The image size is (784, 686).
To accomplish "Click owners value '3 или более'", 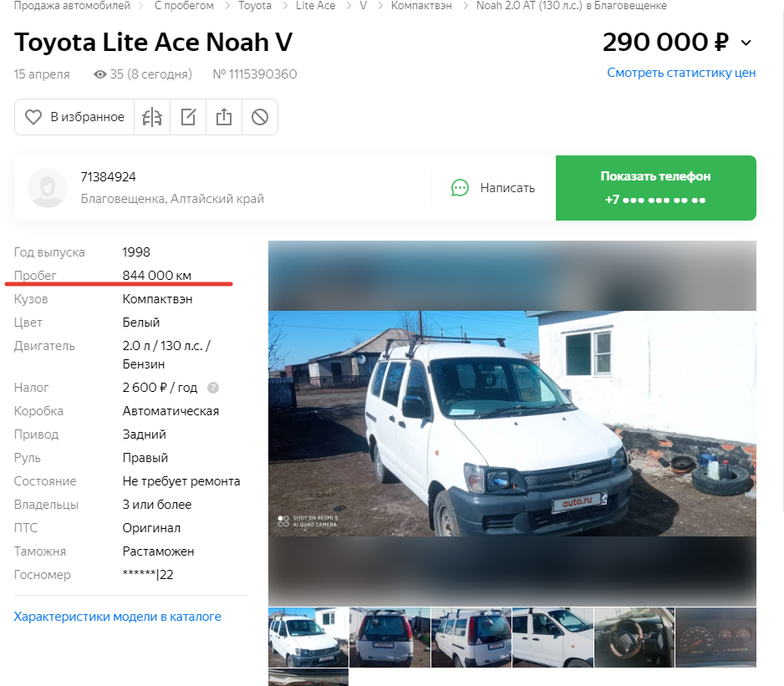I will tap(157, 505).
